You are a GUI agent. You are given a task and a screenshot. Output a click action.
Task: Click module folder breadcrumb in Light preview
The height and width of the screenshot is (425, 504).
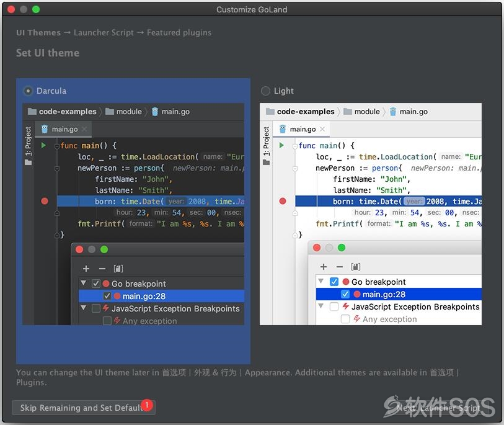tap(362, 112)
